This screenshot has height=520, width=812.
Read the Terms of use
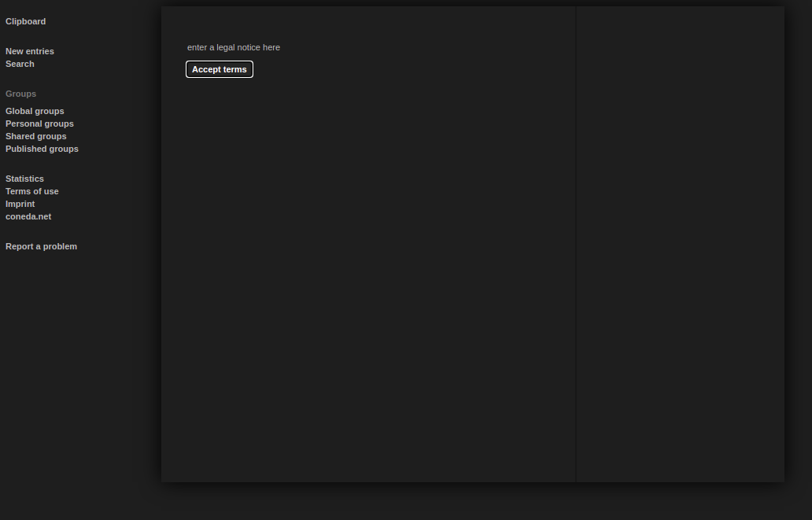(x=31, y=191)
